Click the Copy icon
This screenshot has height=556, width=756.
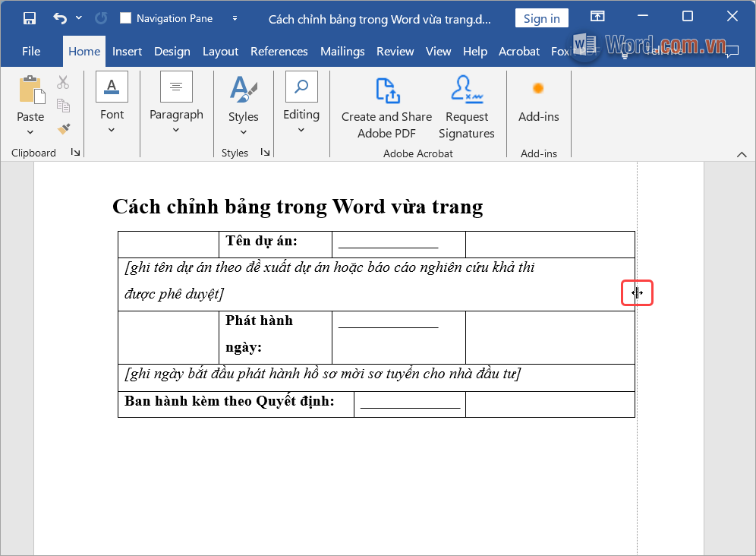64,105
